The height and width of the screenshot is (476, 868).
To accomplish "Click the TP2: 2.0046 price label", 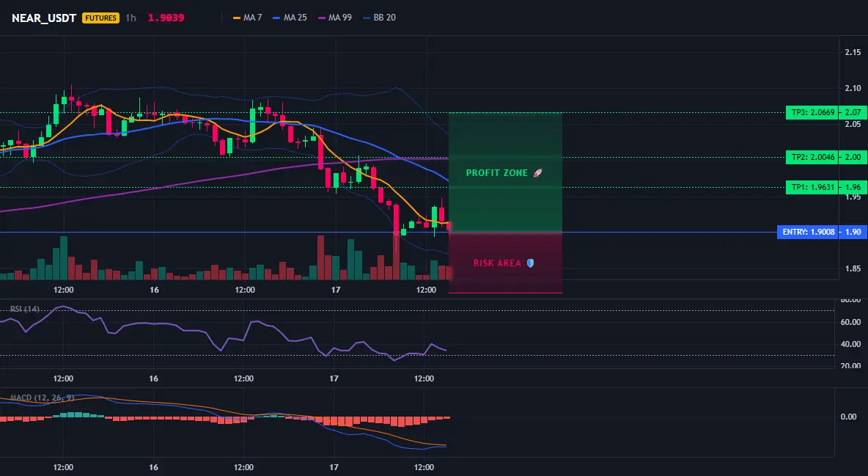I will click(812, 158).
